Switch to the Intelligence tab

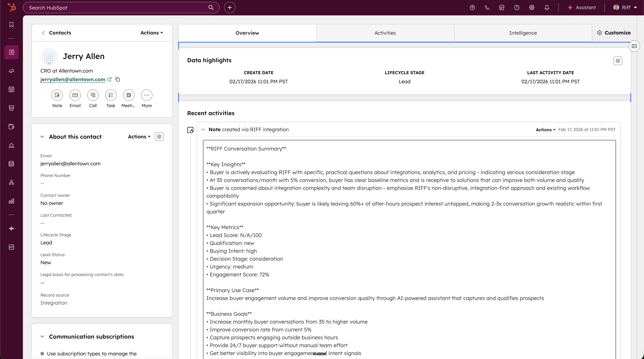click(x=523, y=33)
